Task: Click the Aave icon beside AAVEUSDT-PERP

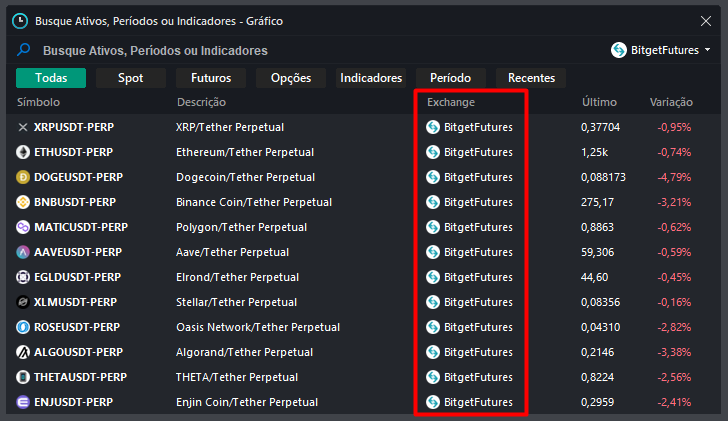Action: 23,252
